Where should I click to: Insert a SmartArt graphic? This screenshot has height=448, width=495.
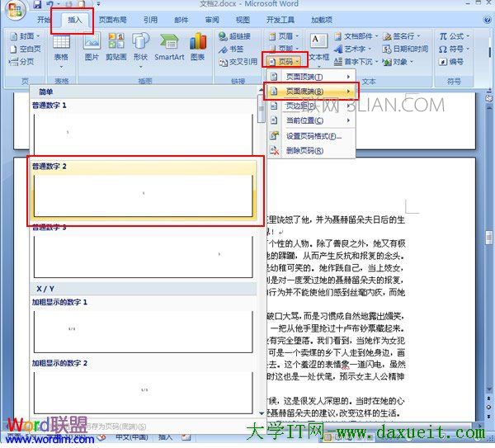pos(169,47)
